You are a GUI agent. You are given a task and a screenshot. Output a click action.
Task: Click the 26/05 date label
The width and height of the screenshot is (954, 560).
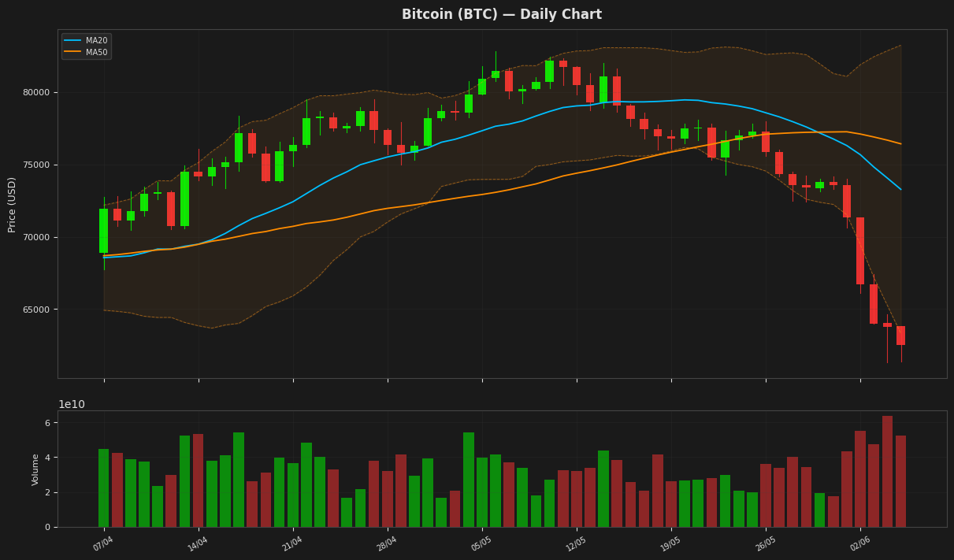pyautogui.click(x=765, y=543)
